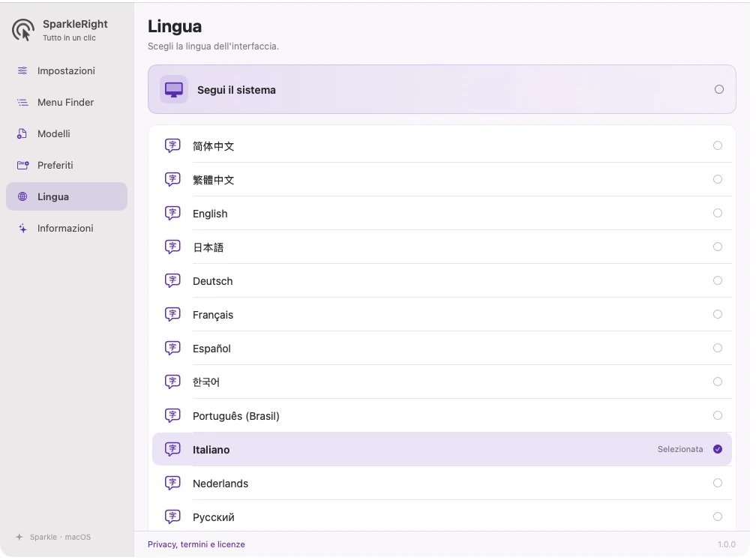Image resolution: width=756 pixels, height=560 pixels.
Task: Click the Deutsch language name
Action: [213, 281]
